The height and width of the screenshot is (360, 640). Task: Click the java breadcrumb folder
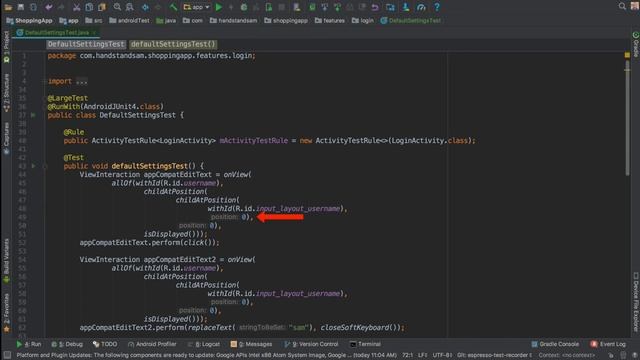click(x=166, y=20)
